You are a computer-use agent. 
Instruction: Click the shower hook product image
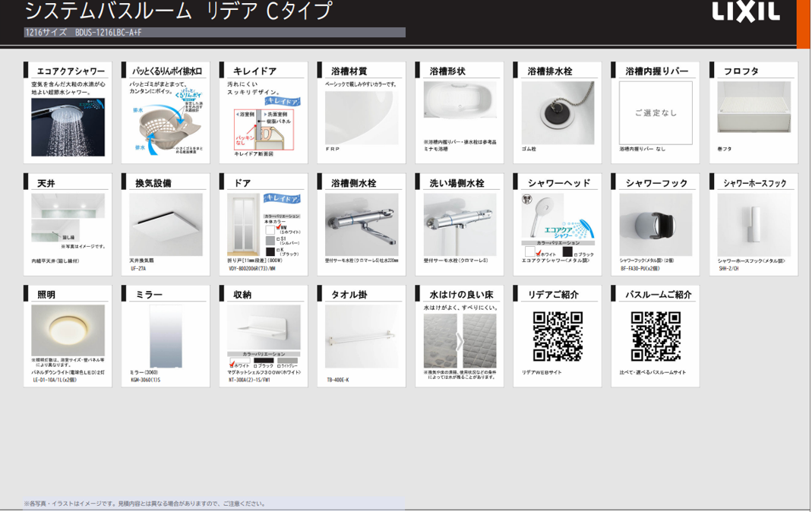655,224
